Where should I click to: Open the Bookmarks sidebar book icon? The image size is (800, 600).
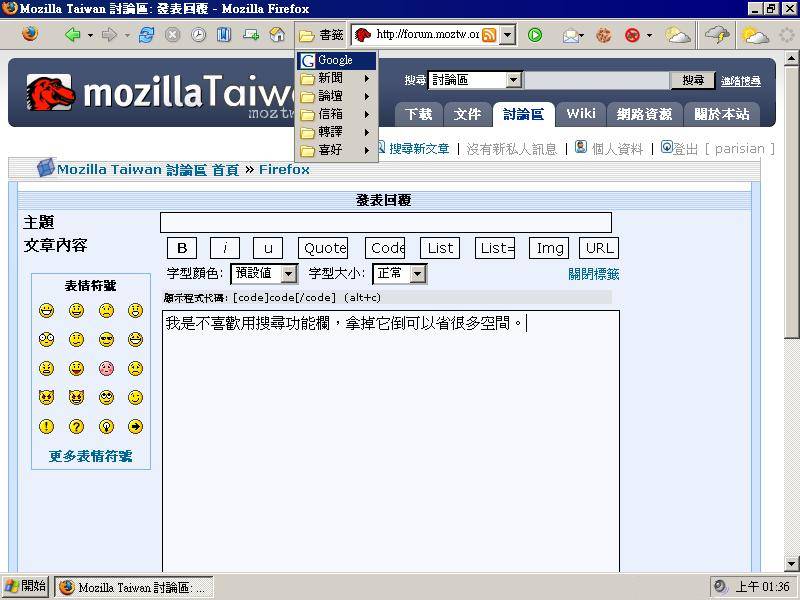224,35
